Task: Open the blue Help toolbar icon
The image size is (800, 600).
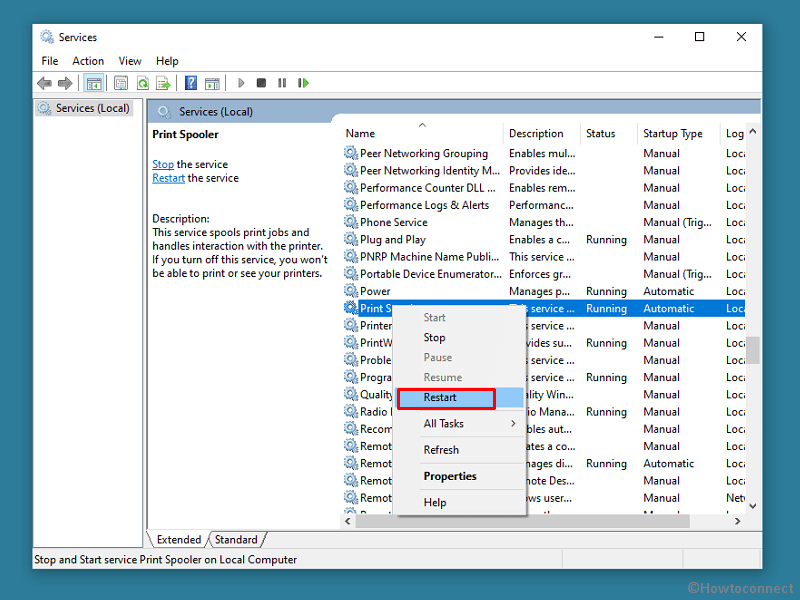Action: point(191,83)
